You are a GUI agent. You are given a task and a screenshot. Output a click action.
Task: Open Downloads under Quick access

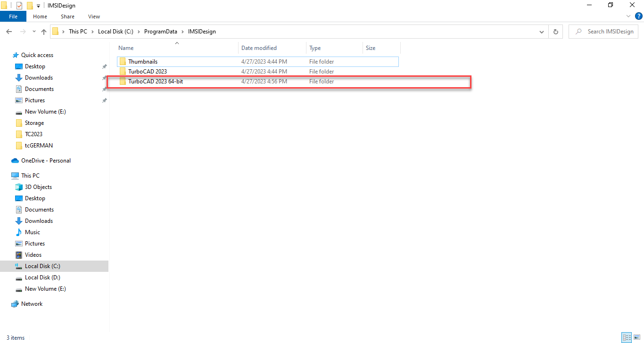[x=39, y=78]
